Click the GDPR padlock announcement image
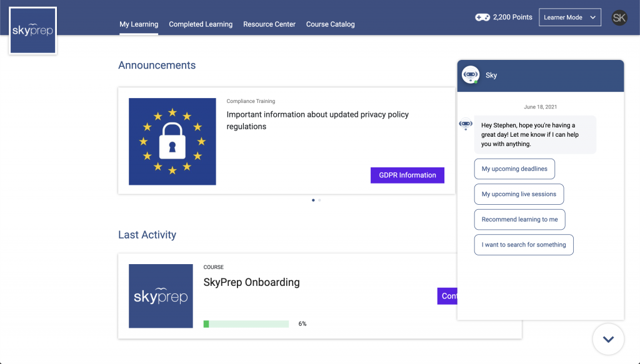This screenshot has width=640, height=364. (x=172, y=142)
